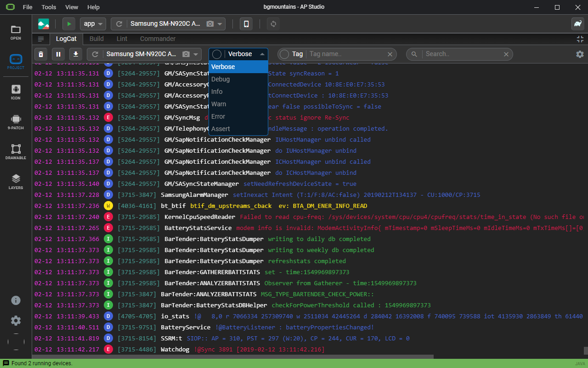The height and width of the screenshot is (368, 588).
Task: Open the Tools menu
Action: point(49,7)
